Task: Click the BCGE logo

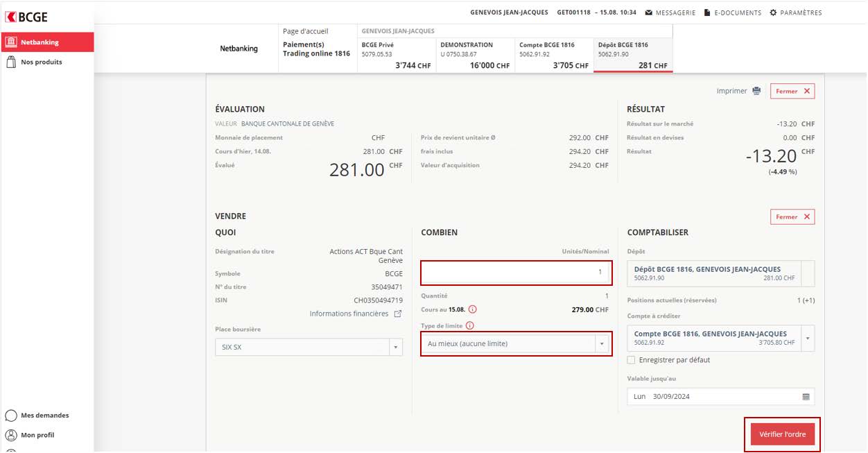Action: pos(27,17)
